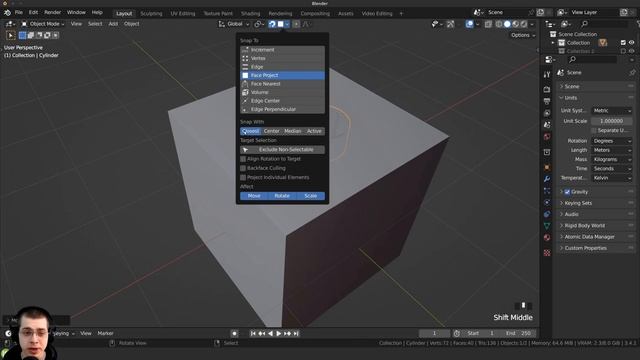Open the Modifiers wrench tab
The width and height of the screenshot is (640, 360).
coord(547,179)
